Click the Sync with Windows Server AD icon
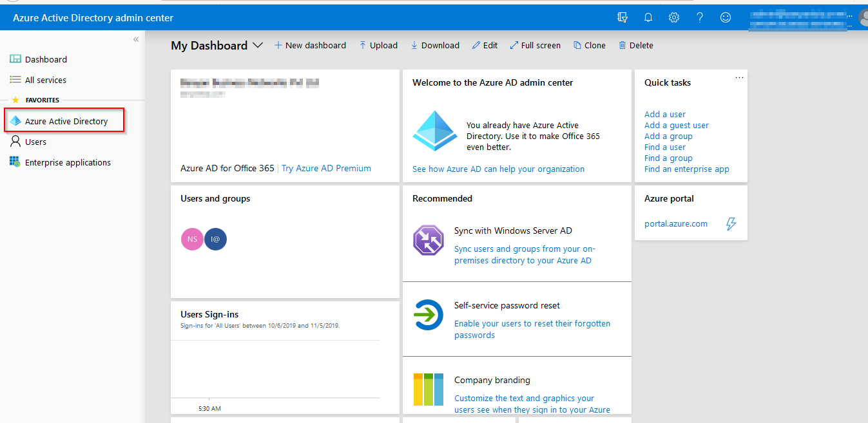The image size is (868, 423). (429, 241)
